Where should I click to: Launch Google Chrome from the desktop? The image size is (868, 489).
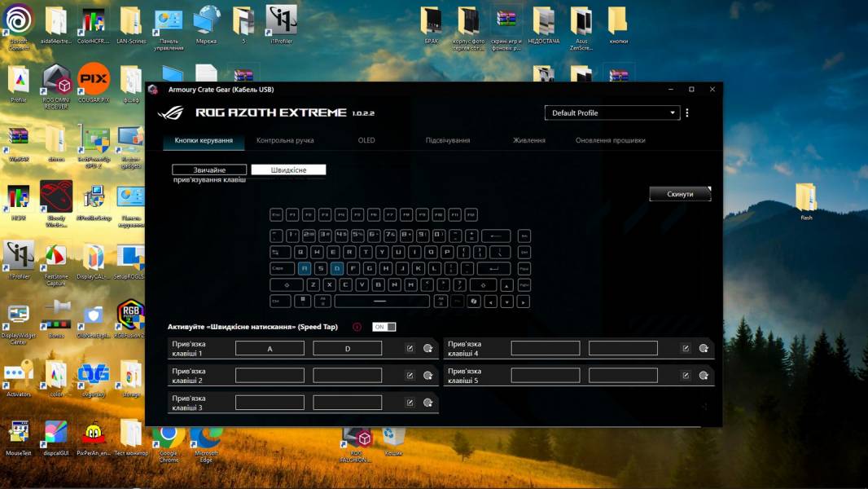point(168,436)
